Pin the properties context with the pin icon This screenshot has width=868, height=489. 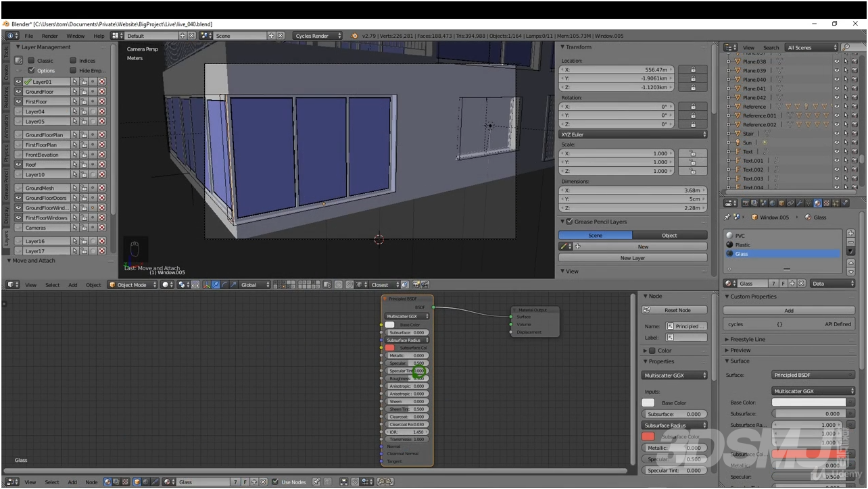pyautogui.click(x=727, y=217)
